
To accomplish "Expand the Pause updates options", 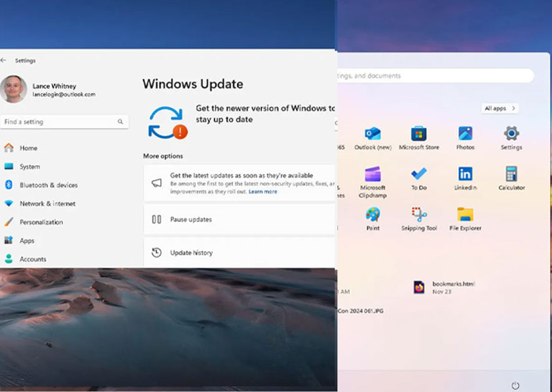I will (192, 219).
